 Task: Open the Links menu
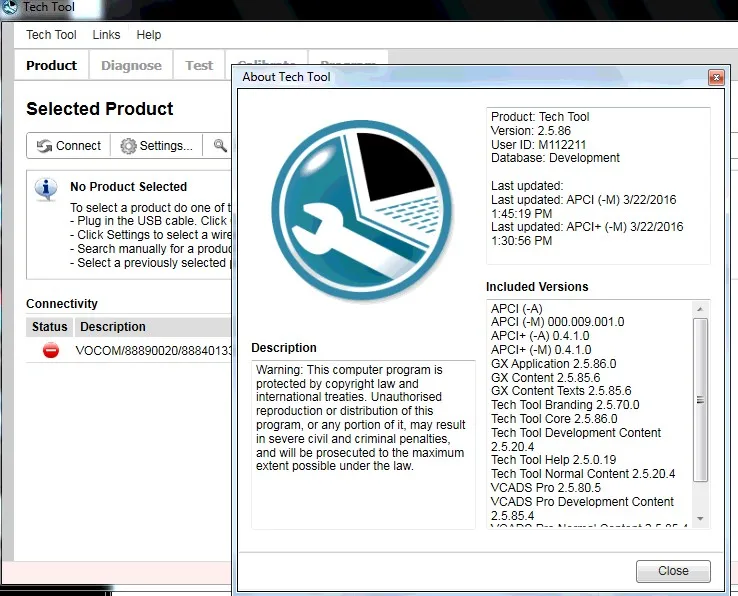point(106,35)
